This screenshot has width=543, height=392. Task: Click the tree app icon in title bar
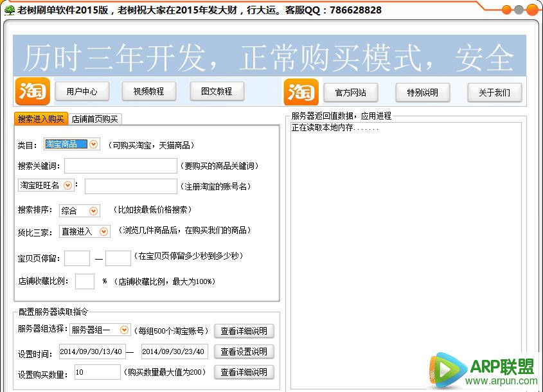click(x=10, y=10)
